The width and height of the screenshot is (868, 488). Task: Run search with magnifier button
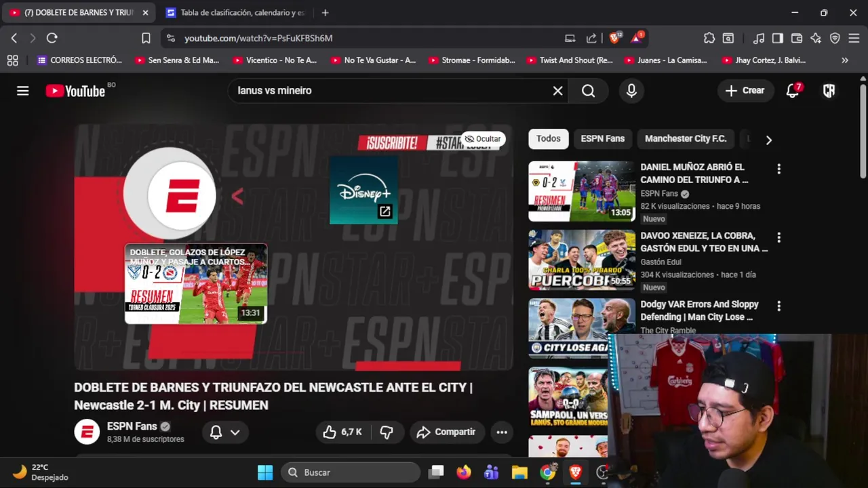(588, 91)
